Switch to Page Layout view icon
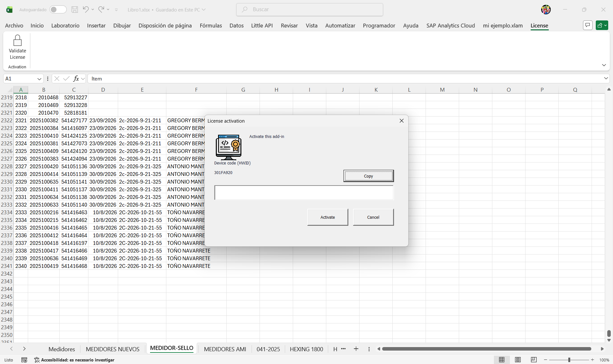The width and height of the screenshot is (613, 364). [518, 360]
